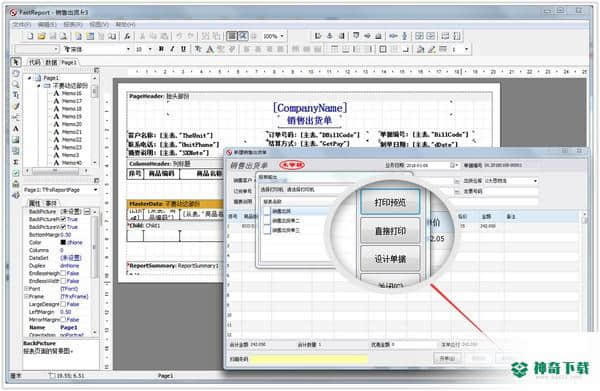Uncheck the first BackPicture True checkbox
The width and height of the screenshot is (600, 391).
pyautogui.click(x=63, y=219)
